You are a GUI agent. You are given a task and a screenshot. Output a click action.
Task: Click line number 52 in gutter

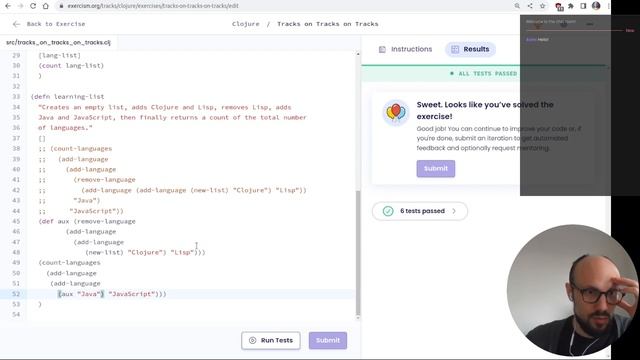(16, 294)
